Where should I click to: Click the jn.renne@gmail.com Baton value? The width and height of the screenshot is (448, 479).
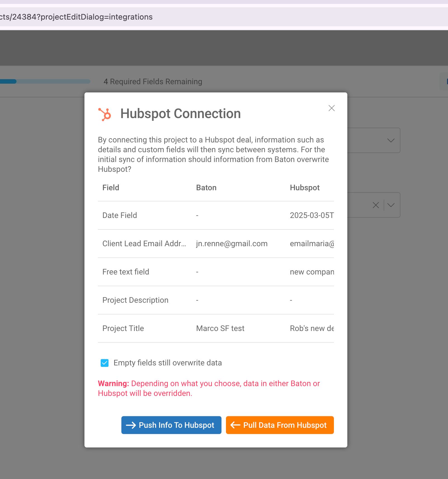click(232, 243)
